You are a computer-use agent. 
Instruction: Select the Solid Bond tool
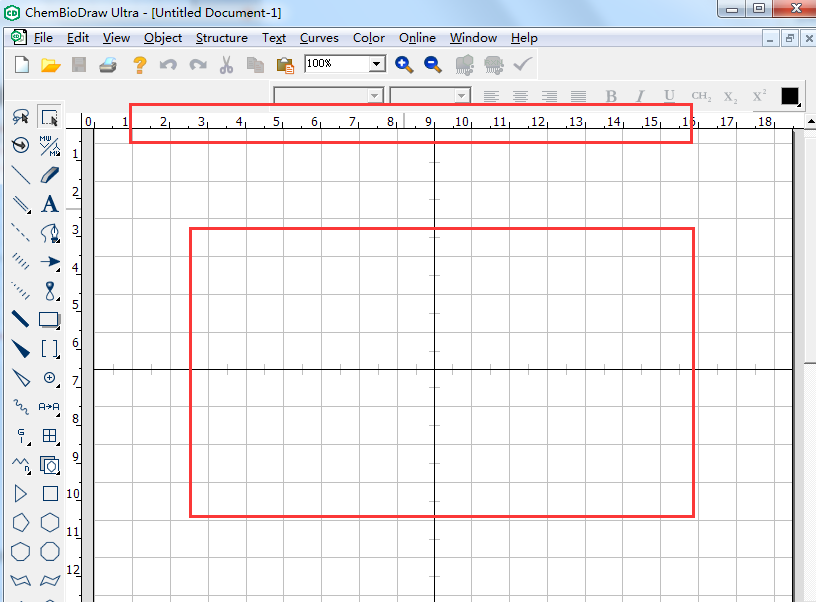point(21,175)
